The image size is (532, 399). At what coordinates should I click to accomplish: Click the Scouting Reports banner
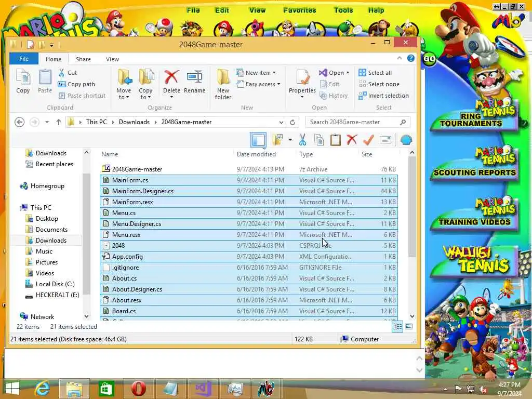pyautogui.click(x=474, y=164)
